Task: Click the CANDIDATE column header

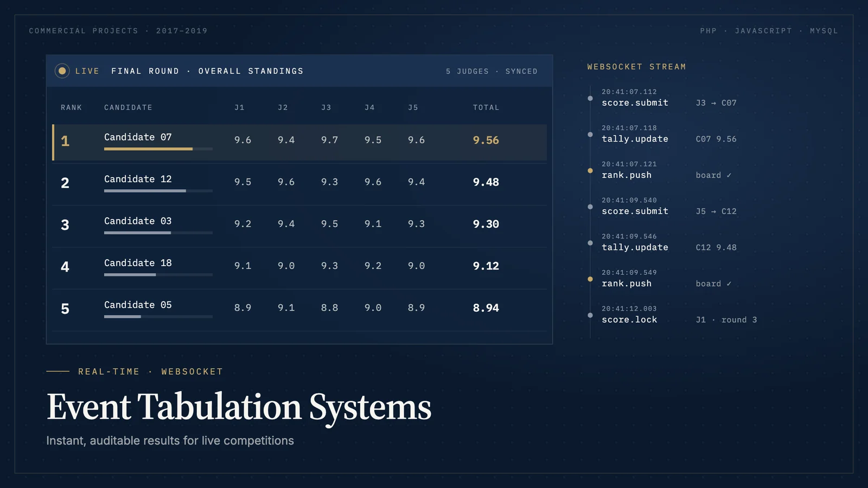Action: (128, 107)
